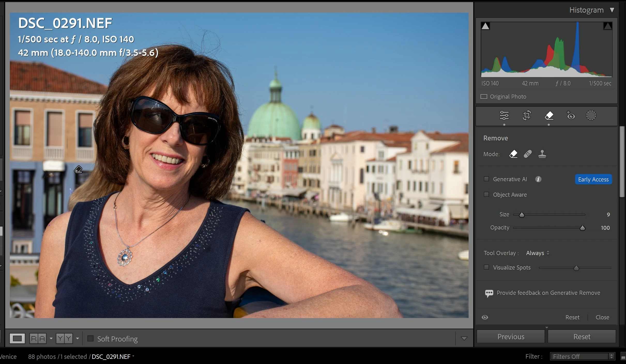Viewport: 626px width, 364px height.
Task: Open the Masking tool
Action: point(591,115)
